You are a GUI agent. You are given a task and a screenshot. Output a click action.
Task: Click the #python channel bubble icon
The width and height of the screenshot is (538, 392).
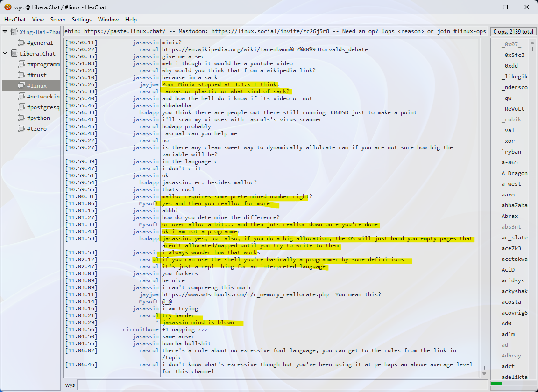pos(21,118)
